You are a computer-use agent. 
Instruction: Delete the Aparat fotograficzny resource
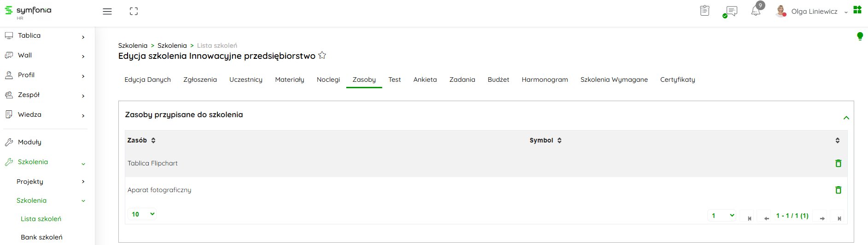(x=838, y=190)
